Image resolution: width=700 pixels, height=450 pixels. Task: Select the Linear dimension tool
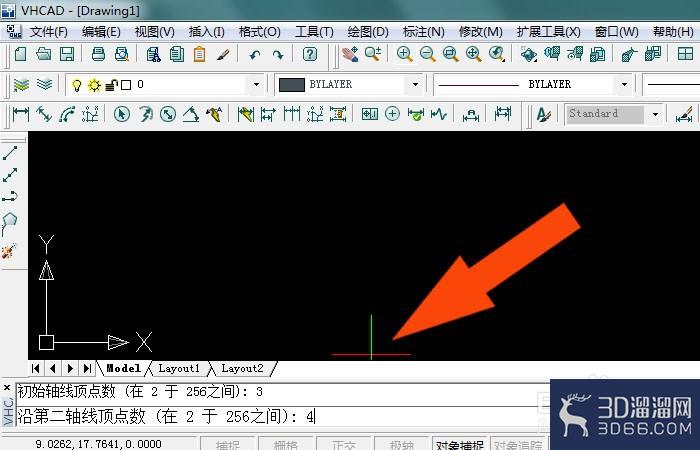[x=21, y=114]
